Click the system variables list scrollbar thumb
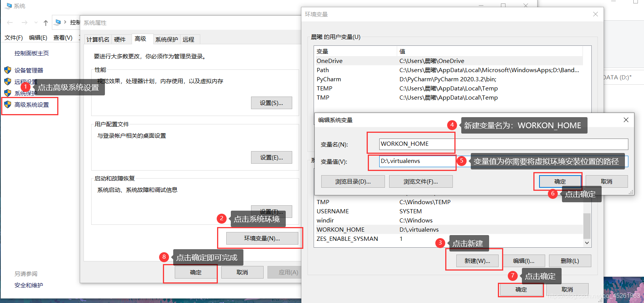644x303 pixels. click(587, 226)
